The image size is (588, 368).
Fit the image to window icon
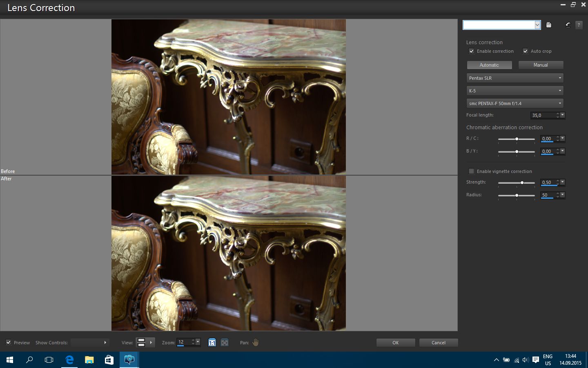[225, 343]
